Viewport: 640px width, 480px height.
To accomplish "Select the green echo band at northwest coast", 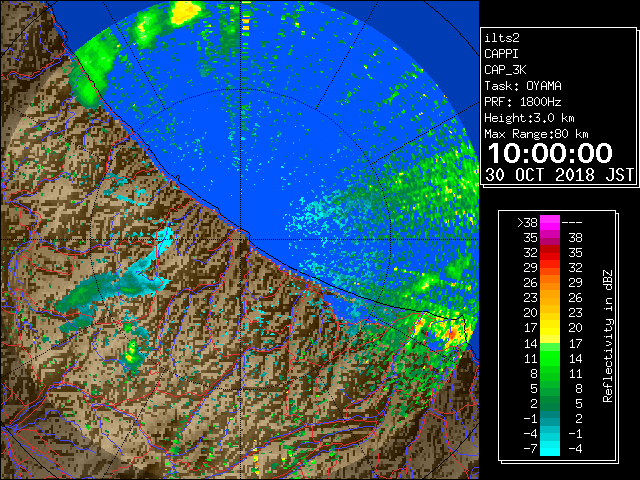I will 91,70.
